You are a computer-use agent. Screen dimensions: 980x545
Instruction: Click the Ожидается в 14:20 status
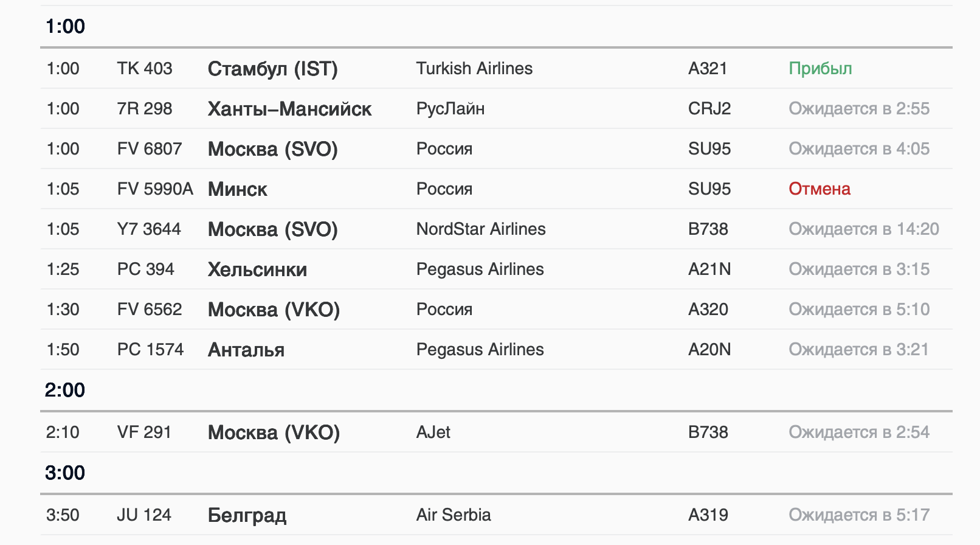click(863, 229)
